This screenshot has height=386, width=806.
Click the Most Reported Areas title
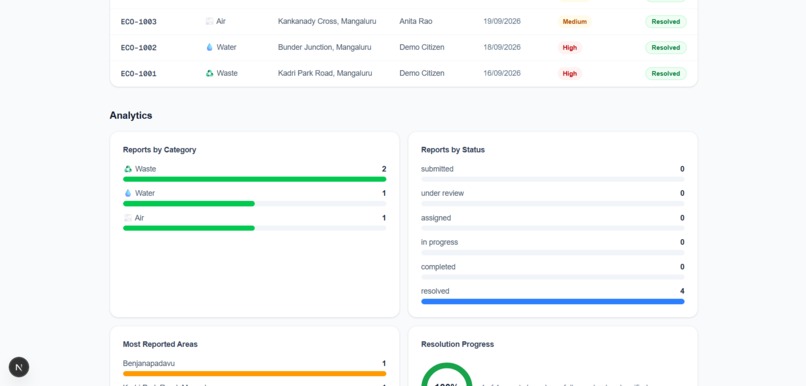click(x=160, y=344)
